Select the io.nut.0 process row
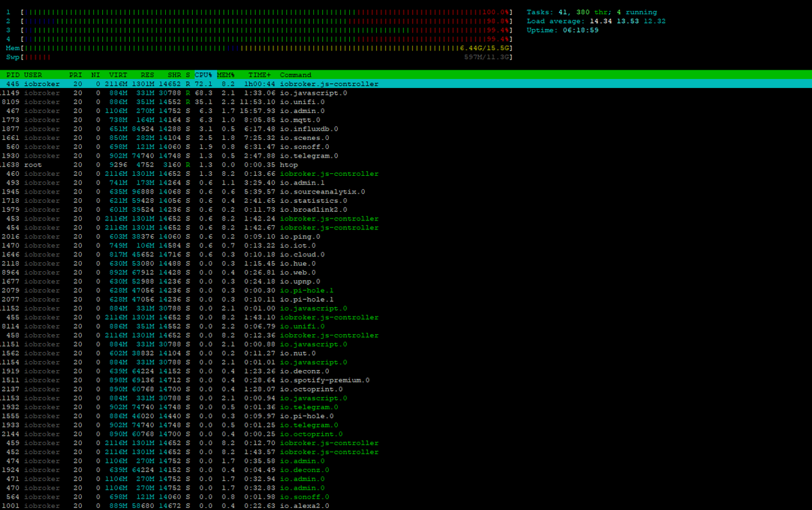Screen dimensions: 812x510 click(x=406, y=353)
